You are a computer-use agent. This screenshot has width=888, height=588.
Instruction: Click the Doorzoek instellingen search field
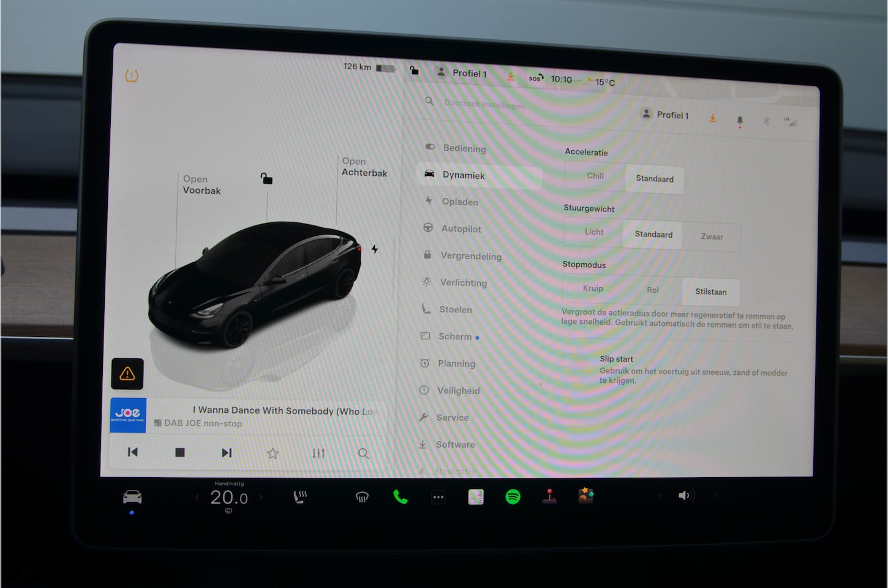484,104
